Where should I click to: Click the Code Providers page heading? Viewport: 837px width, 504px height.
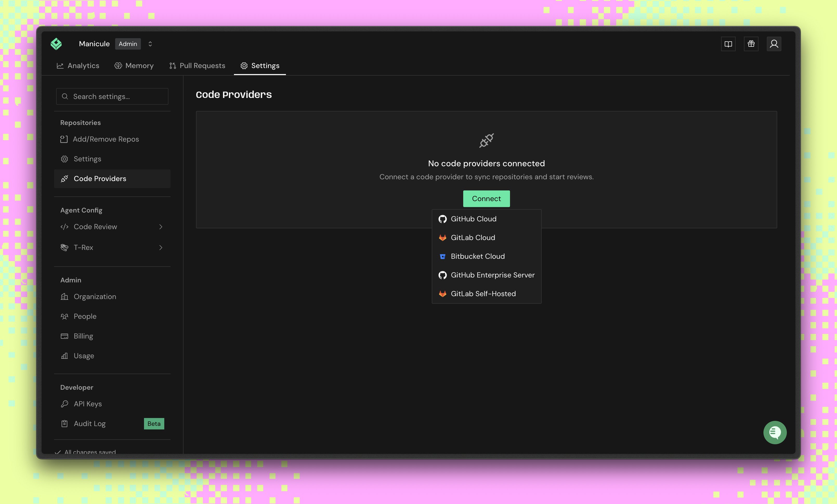tap(234, 95)
